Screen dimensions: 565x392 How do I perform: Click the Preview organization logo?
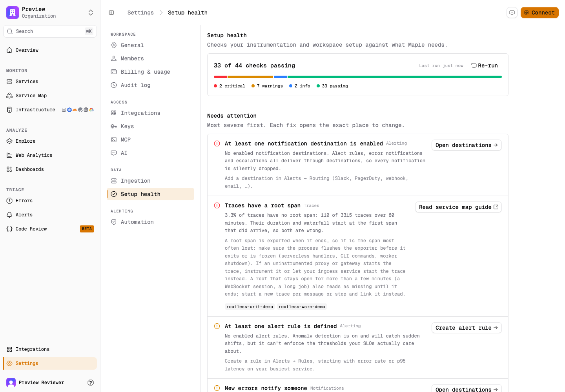click(13, 13)
